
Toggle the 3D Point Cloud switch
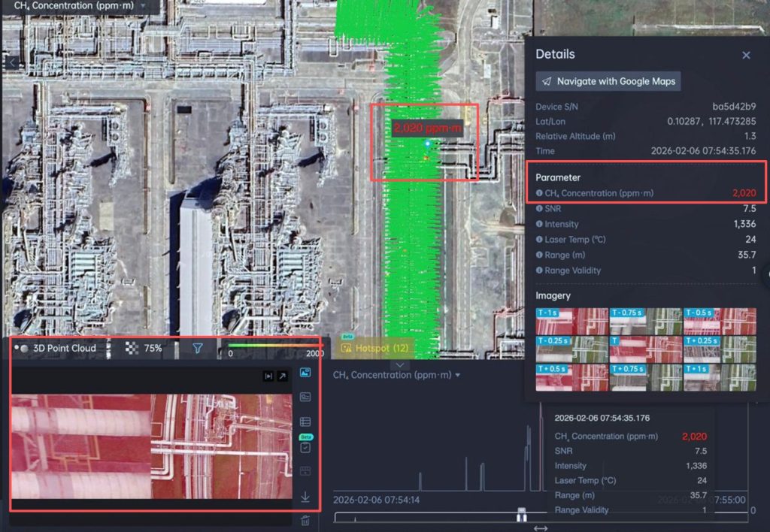(21, 348)
